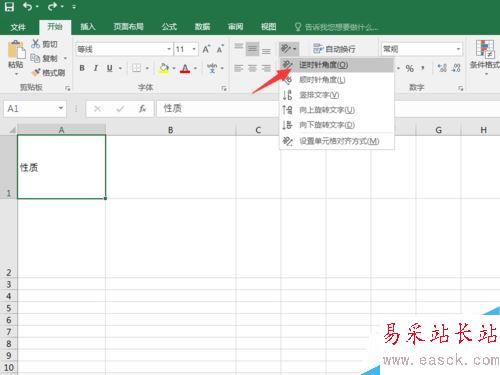
Task: Decrease font size
Action: click(220, 49)
